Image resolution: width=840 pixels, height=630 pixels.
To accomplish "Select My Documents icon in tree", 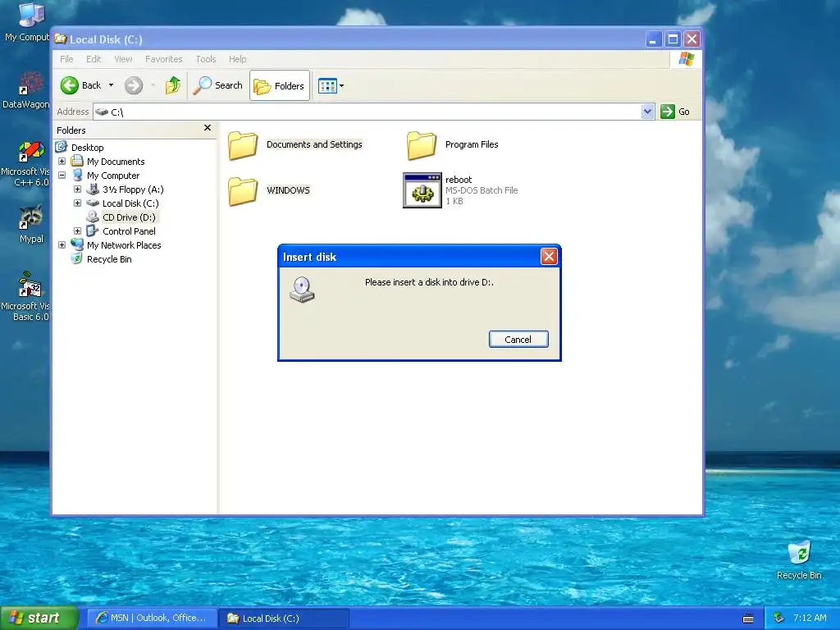I will pyautogui.click(x=77, y=161).
